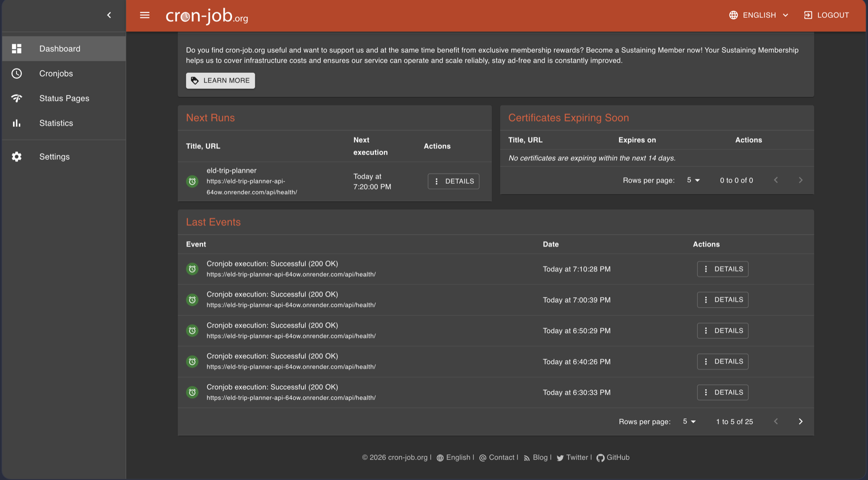Click "1 to 5 of 25" pagination text
This screenshot has height=480, width=868.
click(734, 422)
